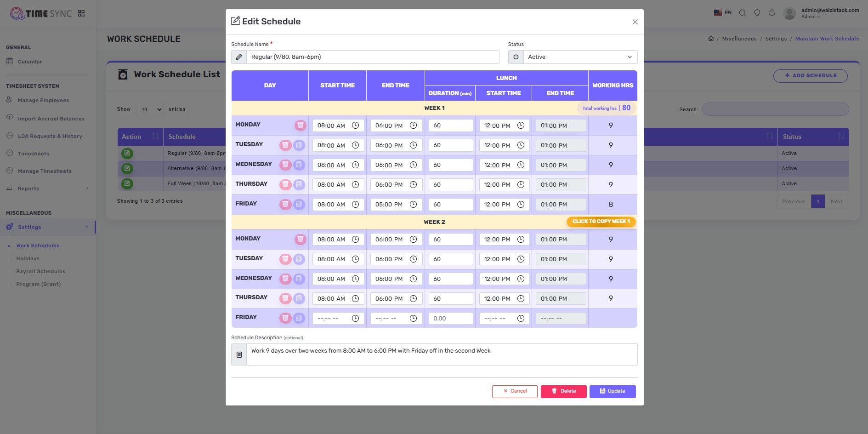The image size is (868, 434).
Task: Click the copy icon on Week 1 Tuesday
Action: pyautogui.click(x=299, y=145)
